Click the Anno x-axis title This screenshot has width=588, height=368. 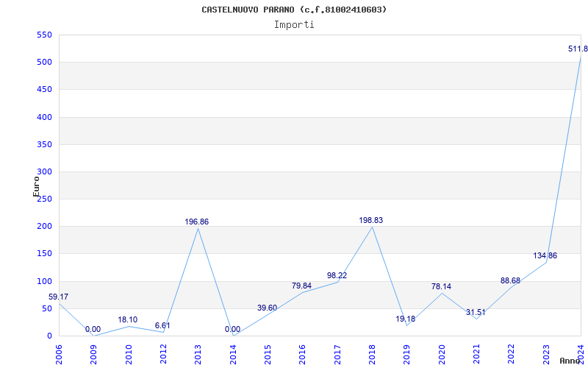(x=570, y=361)
